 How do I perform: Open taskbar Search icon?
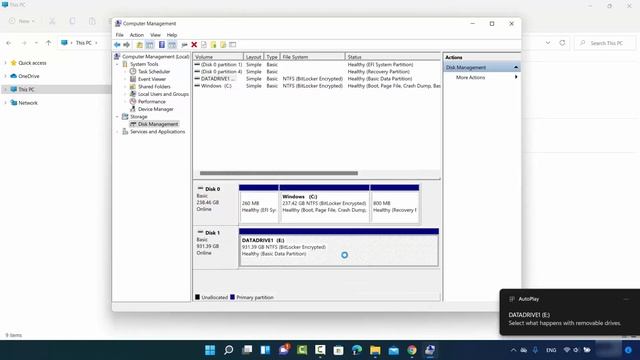tap(229, 350)
